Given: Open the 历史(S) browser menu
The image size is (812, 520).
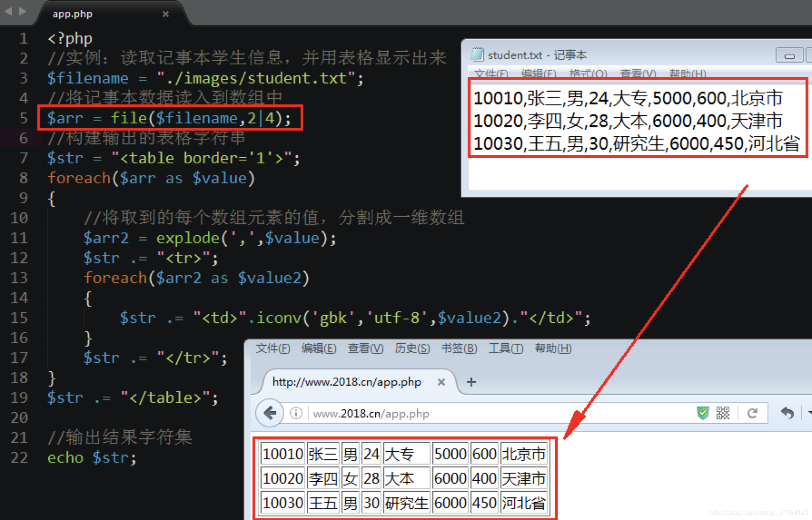Looking at the screenshot, I should click(x=412, y=348).
